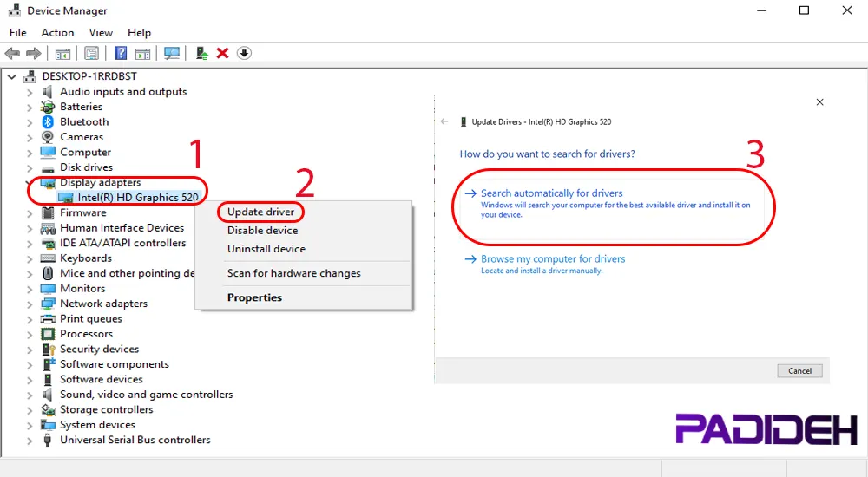This screenshot has width=868, height=477.
Task: Expand the Storage controllers category
Action: [x=30, y=410]
